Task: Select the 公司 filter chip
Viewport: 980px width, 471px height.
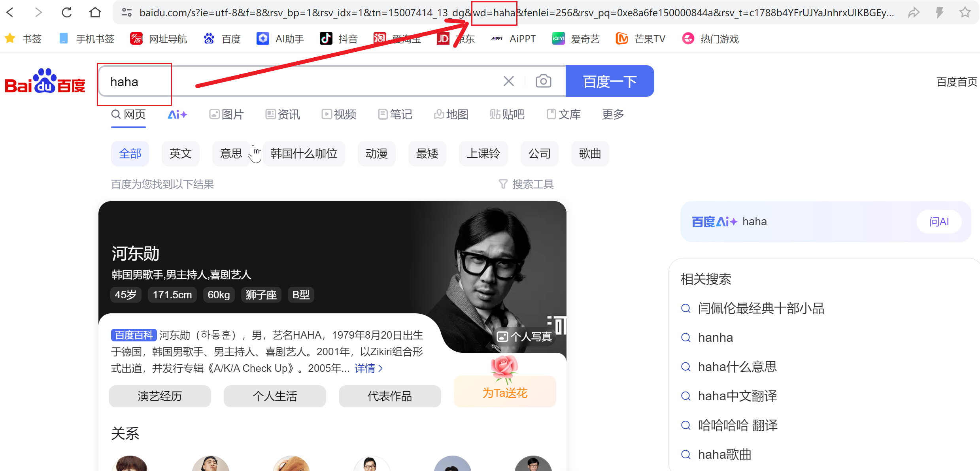Action: (x=540, y=153)
